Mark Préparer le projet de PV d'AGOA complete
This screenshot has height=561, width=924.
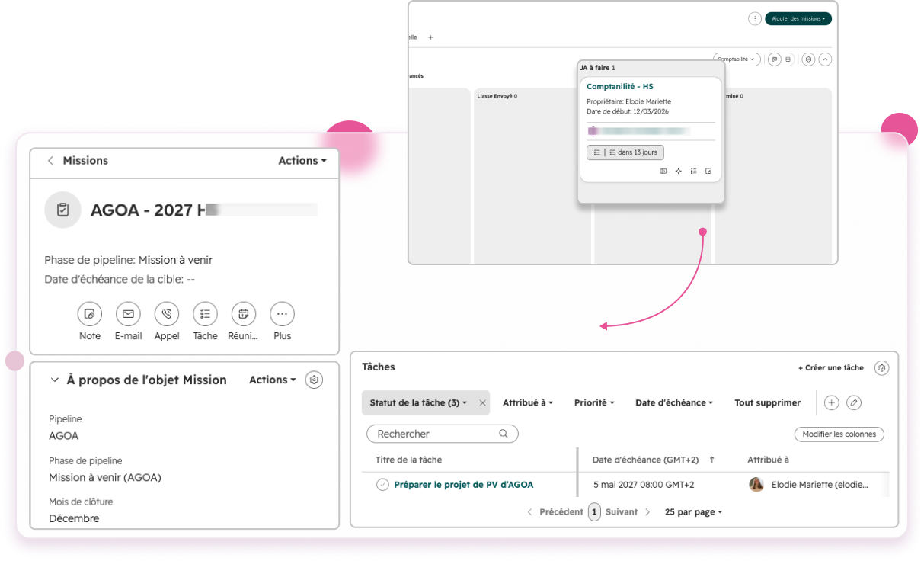[382, 485]
